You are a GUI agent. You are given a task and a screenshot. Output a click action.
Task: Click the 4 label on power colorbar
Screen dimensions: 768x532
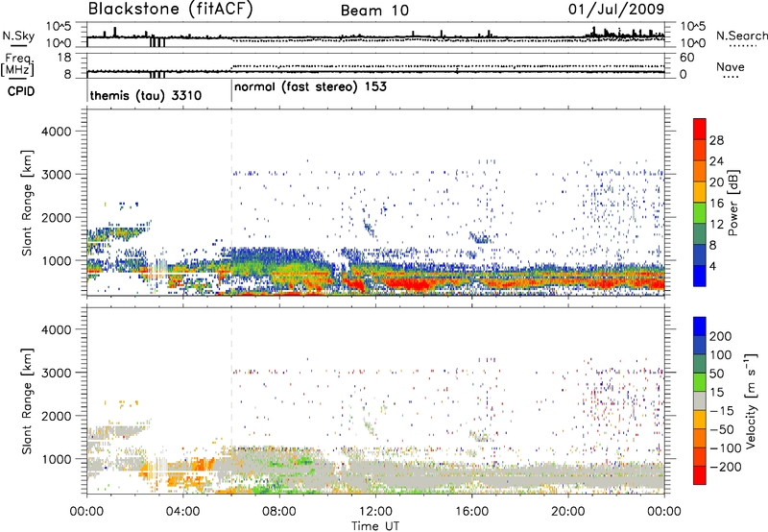[713, 266]
